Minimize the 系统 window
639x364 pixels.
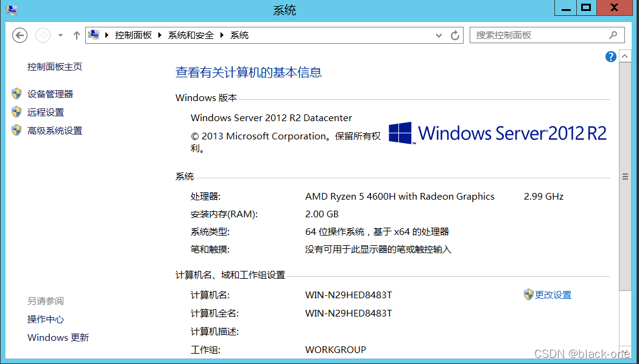point(566,8)
